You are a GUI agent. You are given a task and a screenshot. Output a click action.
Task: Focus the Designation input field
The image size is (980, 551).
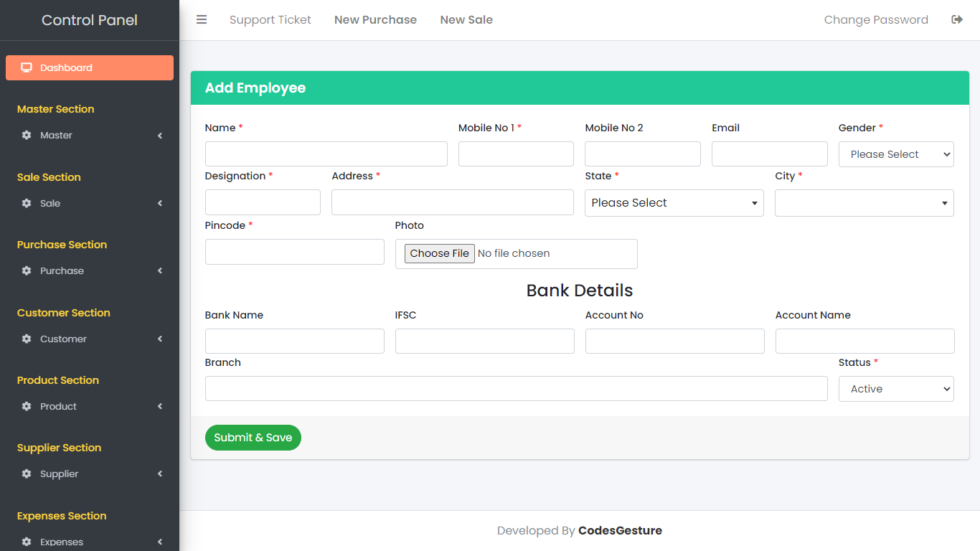(263, 202)
